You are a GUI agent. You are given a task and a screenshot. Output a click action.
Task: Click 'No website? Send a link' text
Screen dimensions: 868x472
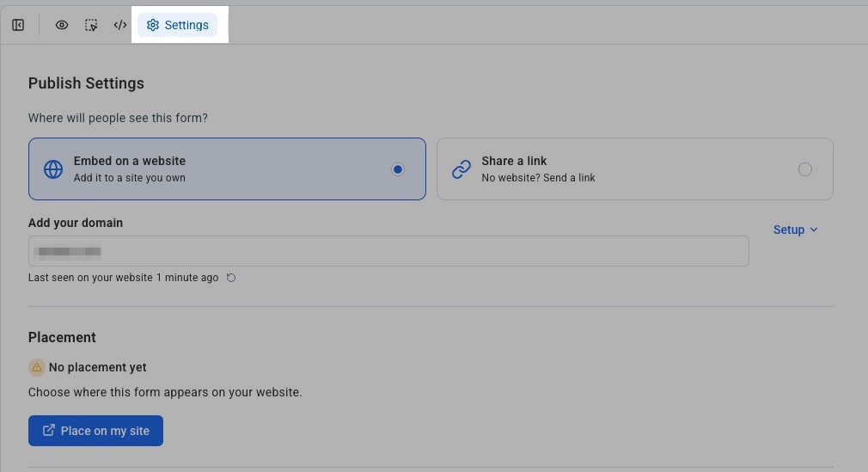538,178
